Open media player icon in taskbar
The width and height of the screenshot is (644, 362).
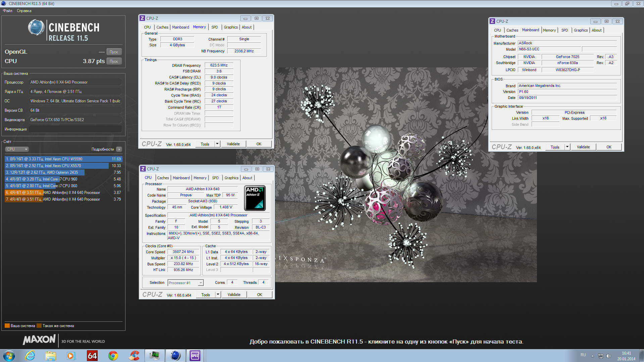click(71, 356)
